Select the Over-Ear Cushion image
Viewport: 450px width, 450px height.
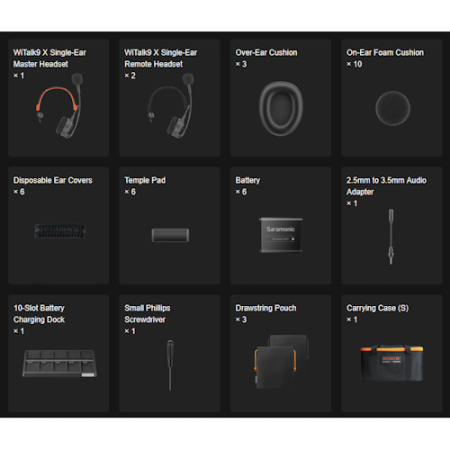tap(281, 108)
